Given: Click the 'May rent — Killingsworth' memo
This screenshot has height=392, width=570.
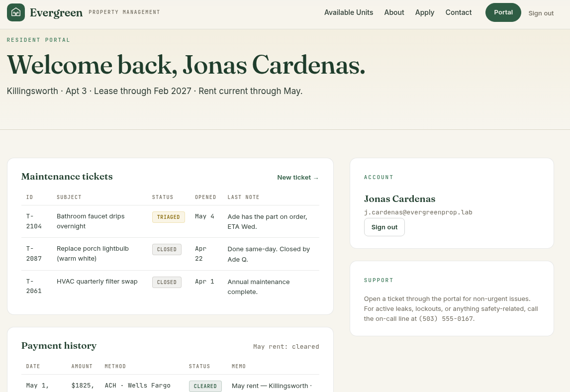Looking at the screenshot, I should coord(270,386).
